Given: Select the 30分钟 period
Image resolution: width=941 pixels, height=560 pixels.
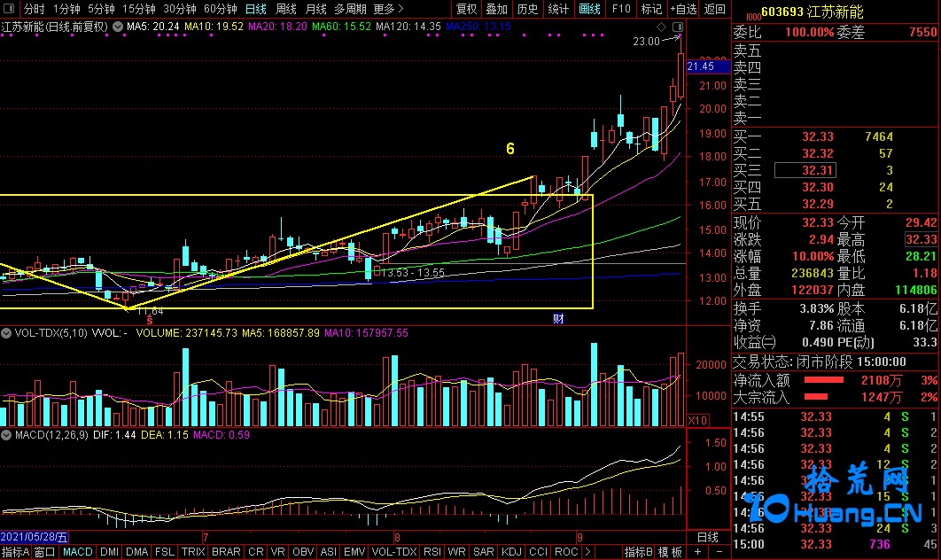Looking at the screenshot, I should pos(180,9).
